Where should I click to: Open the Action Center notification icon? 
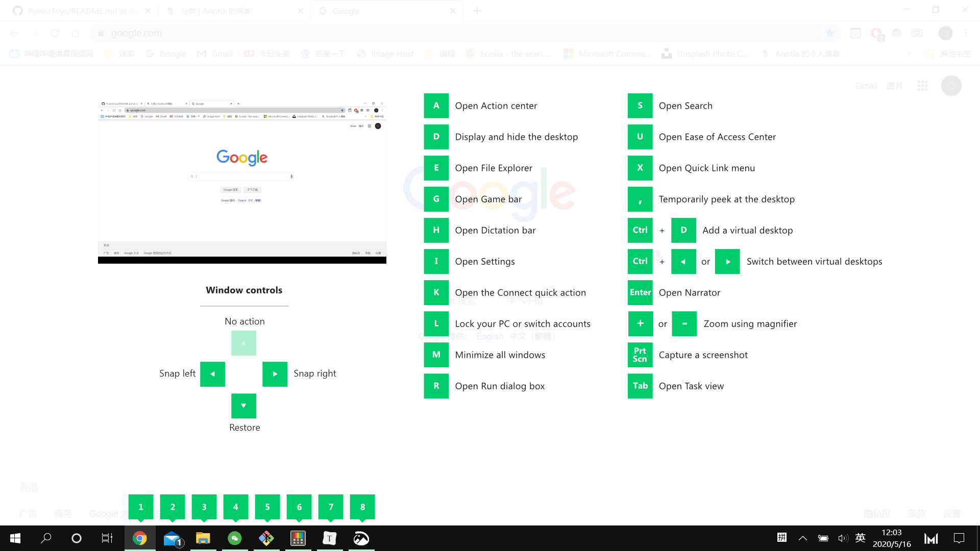click(x=959, y=538)
